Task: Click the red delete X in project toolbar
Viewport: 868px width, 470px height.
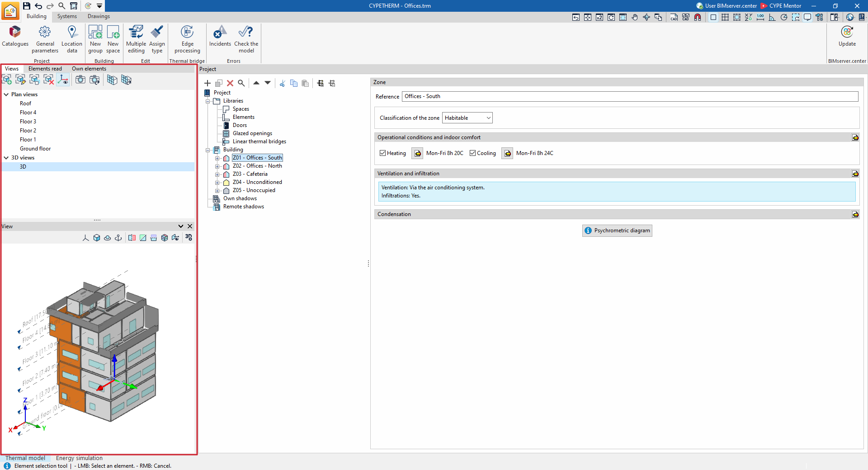Action: 230,83
